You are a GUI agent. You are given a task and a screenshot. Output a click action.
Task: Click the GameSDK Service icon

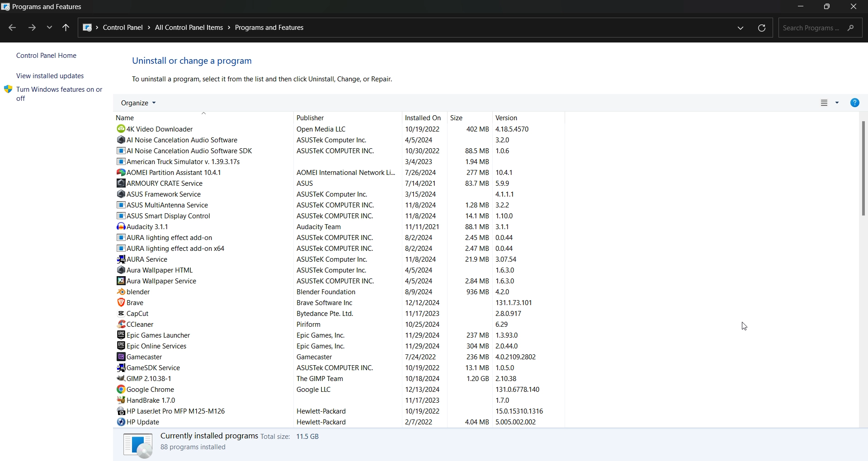(121, 367)
